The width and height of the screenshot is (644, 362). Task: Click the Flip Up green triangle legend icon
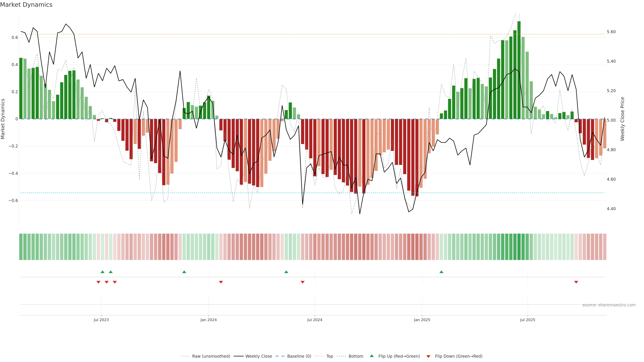tap(371, 356)
